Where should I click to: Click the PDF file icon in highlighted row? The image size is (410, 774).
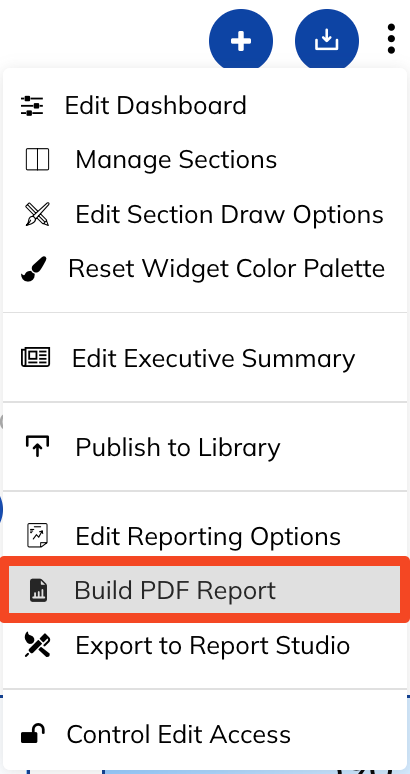pos(37,590)
